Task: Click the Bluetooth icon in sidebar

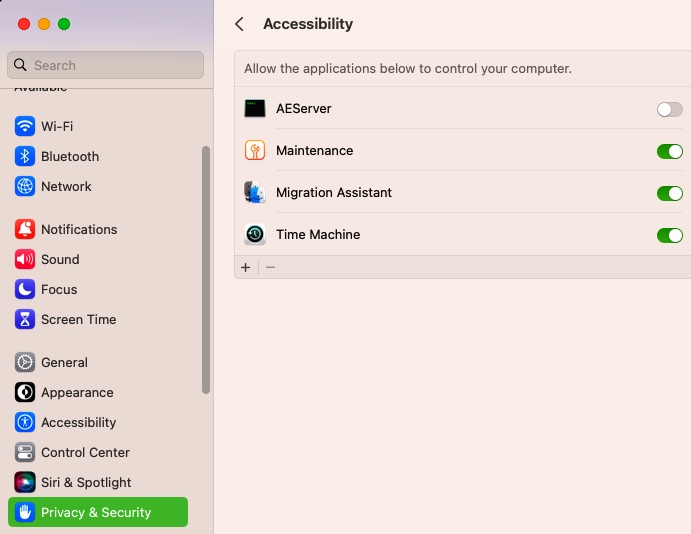Action: tap(25, 156)
